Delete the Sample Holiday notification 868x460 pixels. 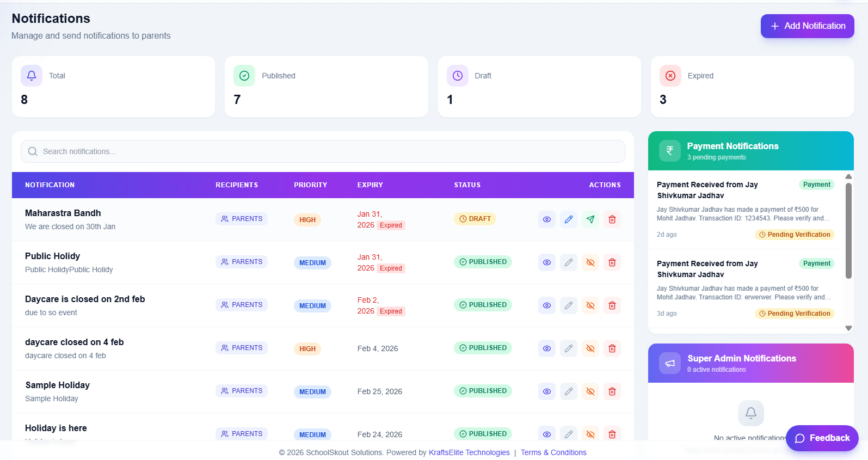tap(612, 391)
